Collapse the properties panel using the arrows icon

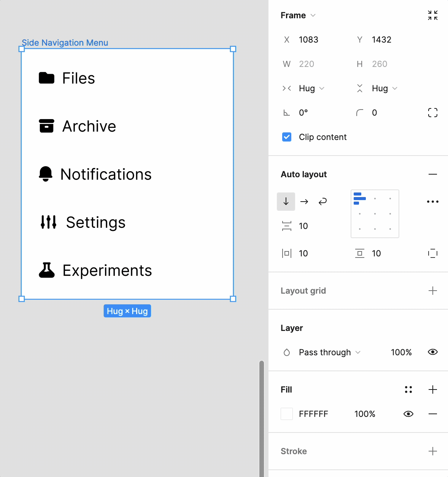point(432,15)
